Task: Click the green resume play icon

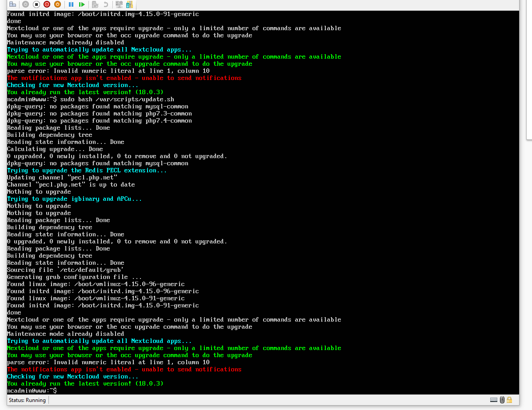Action: pos(83,4)
